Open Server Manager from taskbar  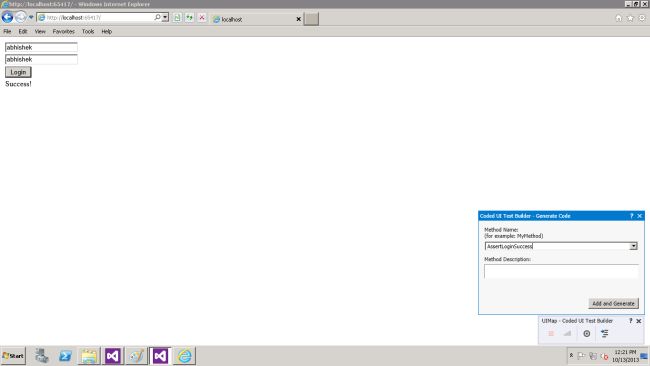click(x=41, y=356)
